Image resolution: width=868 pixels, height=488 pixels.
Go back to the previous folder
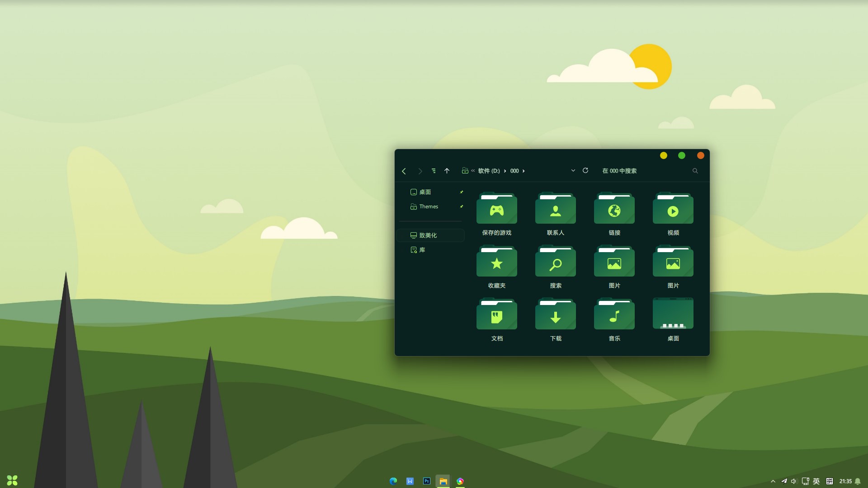pos(404,171)
